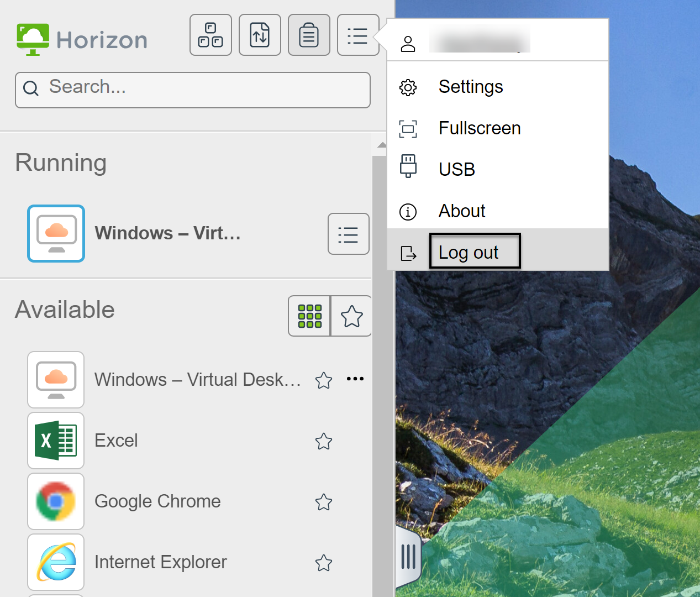The height and width of the screenshot is (597, 700).
Task: Open the send key combinations toolbar button
Action: pos(210,35)
